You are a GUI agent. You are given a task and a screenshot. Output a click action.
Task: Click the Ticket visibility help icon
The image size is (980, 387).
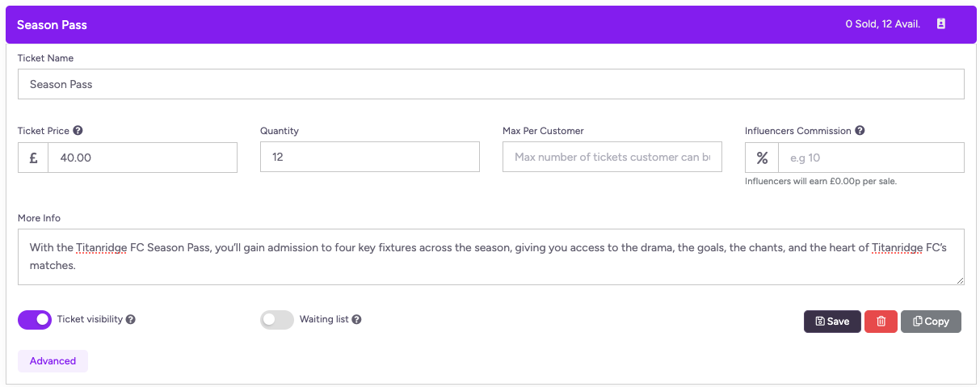point(131,320)
